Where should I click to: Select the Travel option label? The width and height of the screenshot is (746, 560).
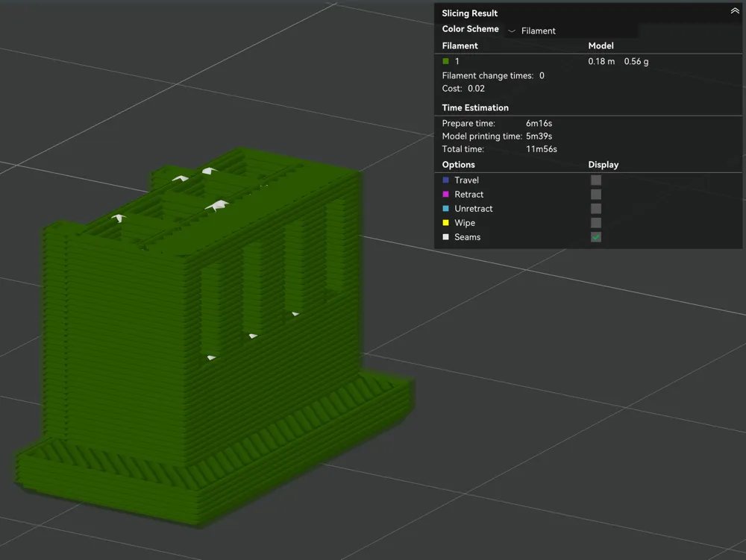tap(466, 180)
